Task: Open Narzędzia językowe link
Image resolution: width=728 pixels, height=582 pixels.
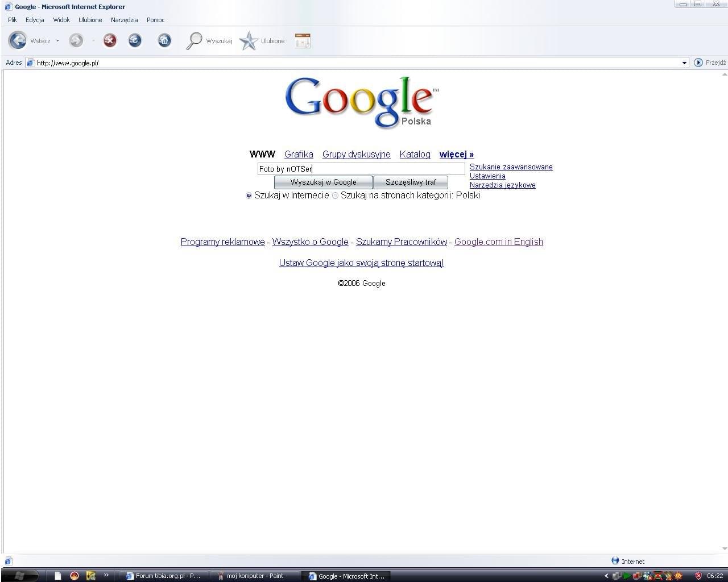Action: pos(503,185)
